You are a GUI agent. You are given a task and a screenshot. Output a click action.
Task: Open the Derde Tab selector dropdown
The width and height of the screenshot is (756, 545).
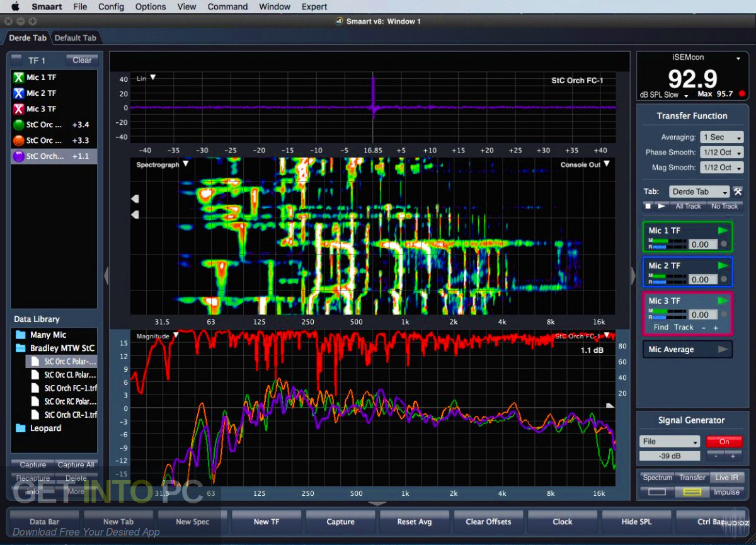tap(699, 192)
